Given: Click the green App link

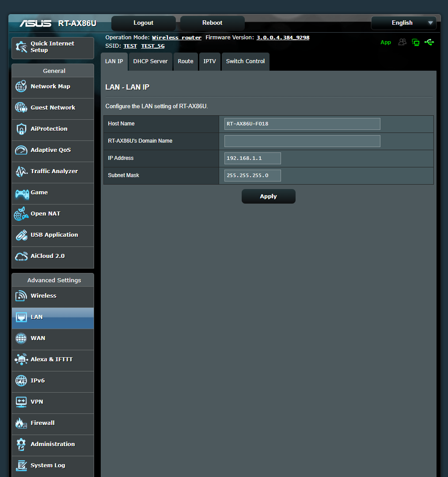Looking at the screenshot, I should [x=386, y=42].
